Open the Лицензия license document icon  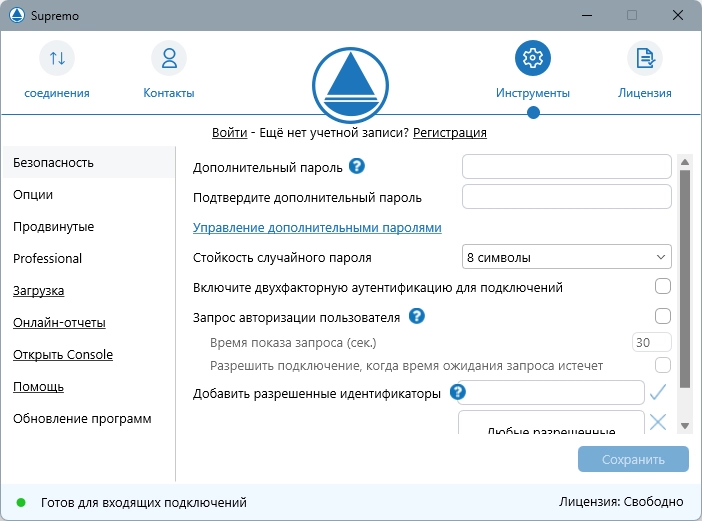tap(645, 58)
